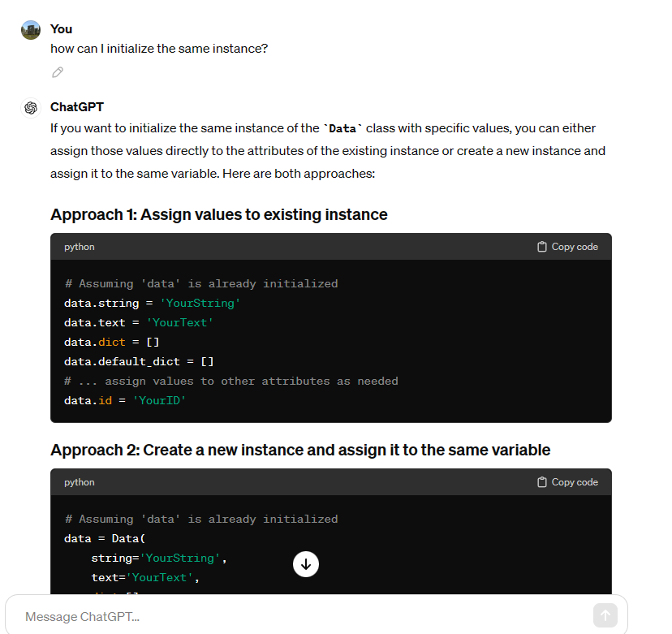Click the edit pencil icon under user message
Viewport: 672px width, 634px height.
tap(58, 72)
